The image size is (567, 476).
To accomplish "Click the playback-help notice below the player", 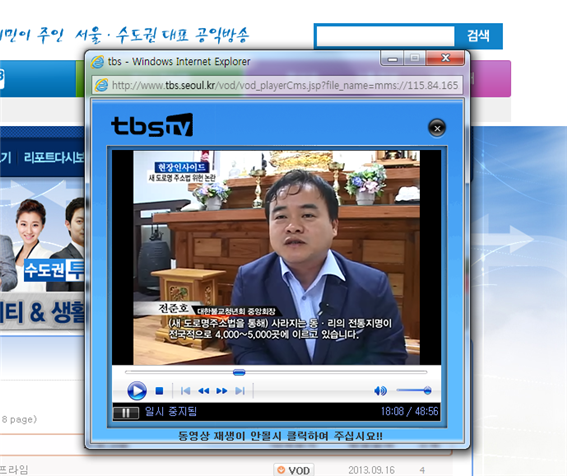I will [280, 436].
